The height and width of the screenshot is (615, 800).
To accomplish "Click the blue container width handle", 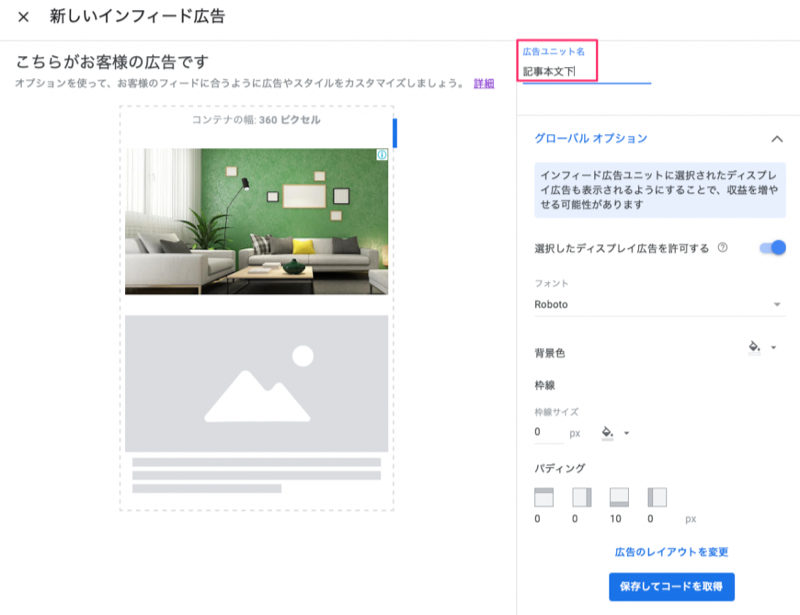I will (x=395, y=133).
